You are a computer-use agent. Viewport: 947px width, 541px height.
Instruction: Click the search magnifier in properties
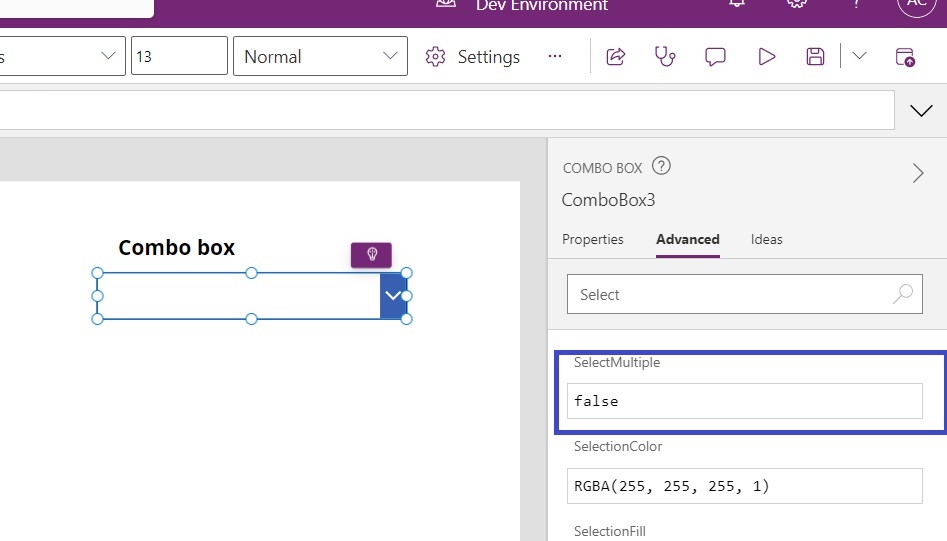point(903,294)
